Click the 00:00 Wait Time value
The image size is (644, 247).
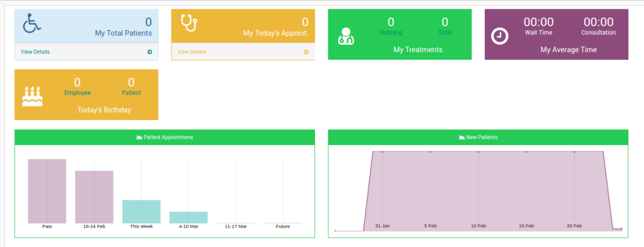pos(538,22)
